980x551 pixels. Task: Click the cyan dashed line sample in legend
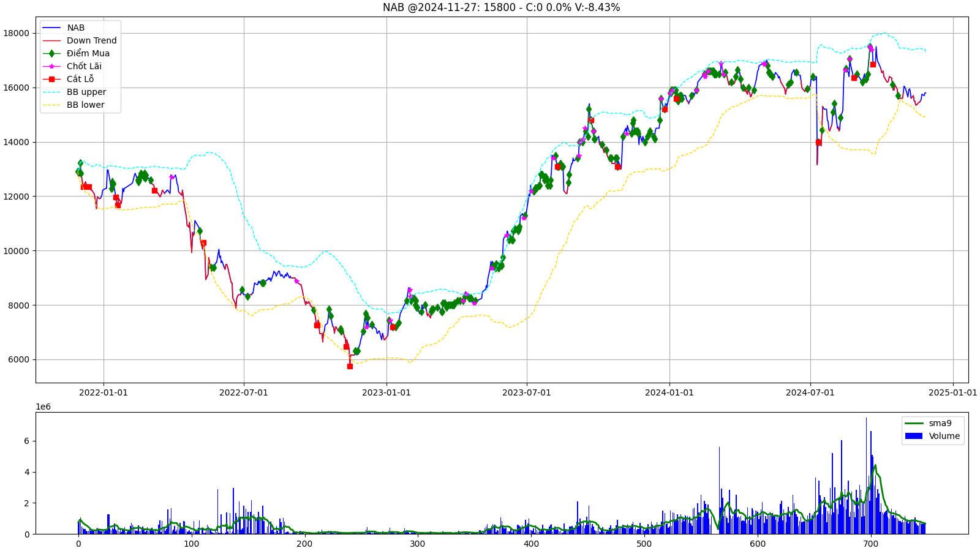pyautogui.click(x=51, y=92)
